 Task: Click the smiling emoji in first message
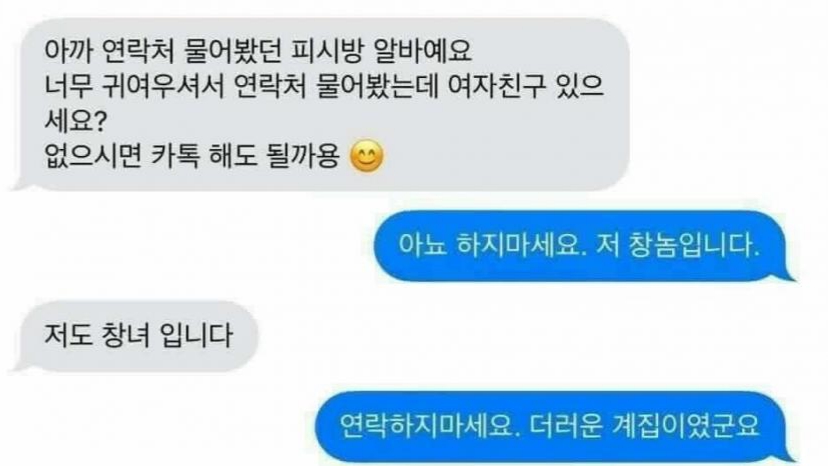(367, 156)
